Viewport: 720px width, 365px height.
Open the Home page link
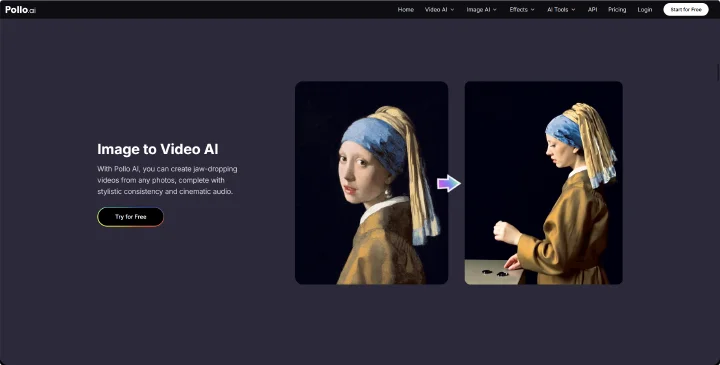[x=405, y=10]
